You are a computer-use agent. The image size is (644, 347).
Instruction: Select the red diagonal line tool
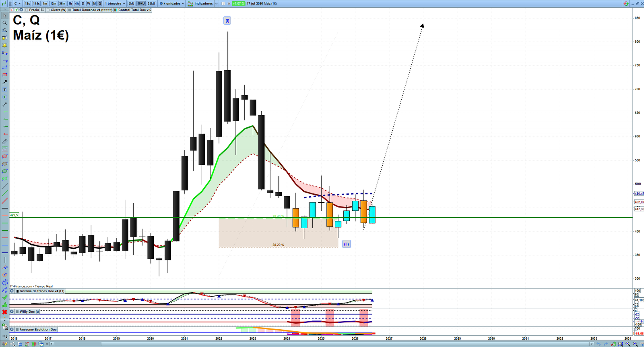click(x=5, y=201)
